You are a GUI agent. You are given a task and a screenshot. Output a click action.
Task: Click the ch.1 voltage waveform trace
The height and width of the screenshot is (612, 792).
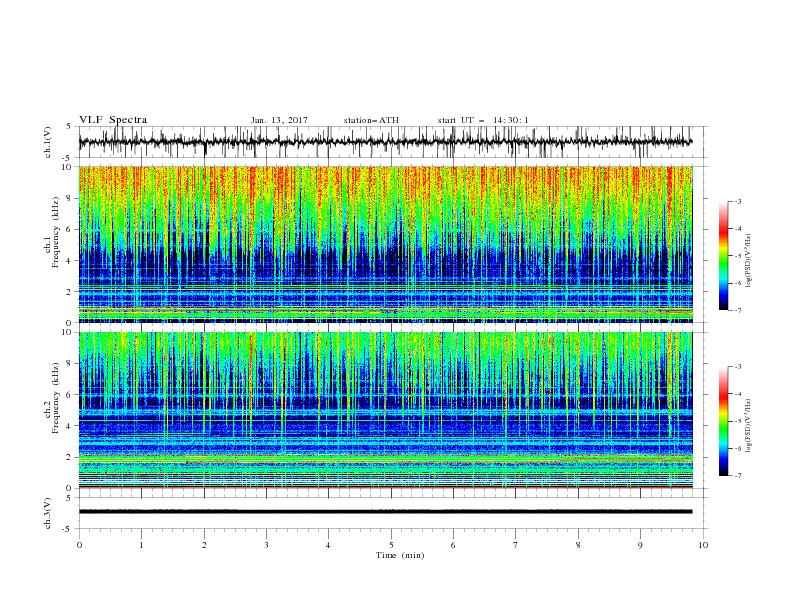(x=386, y=142)
